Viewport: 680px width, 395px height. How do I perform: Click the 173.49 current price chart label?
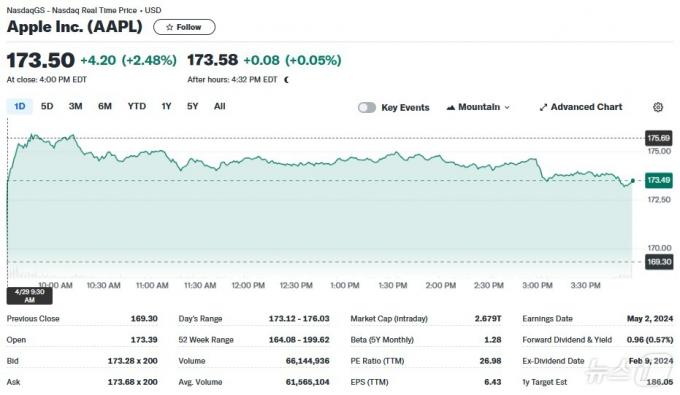(659, 180)
